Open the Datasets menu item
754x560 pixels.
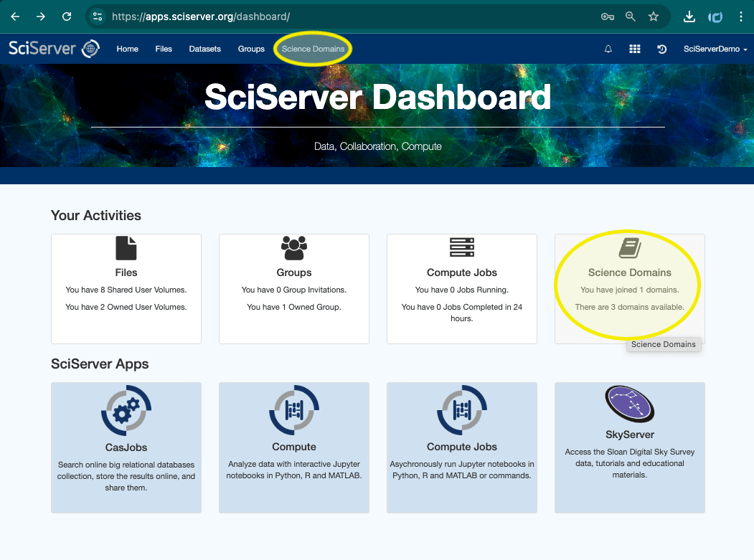205,49
